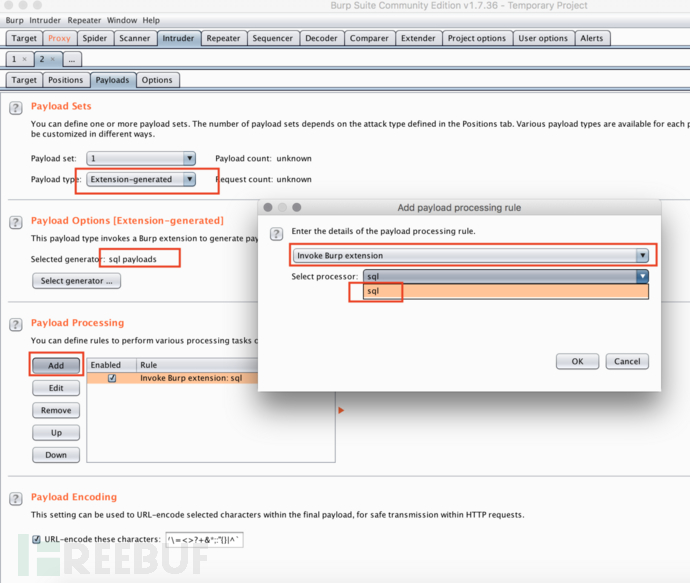The height and width of the screenshot is (583, 690).
Task: Open the Positions sub-tab
Action: click(66, 80)
